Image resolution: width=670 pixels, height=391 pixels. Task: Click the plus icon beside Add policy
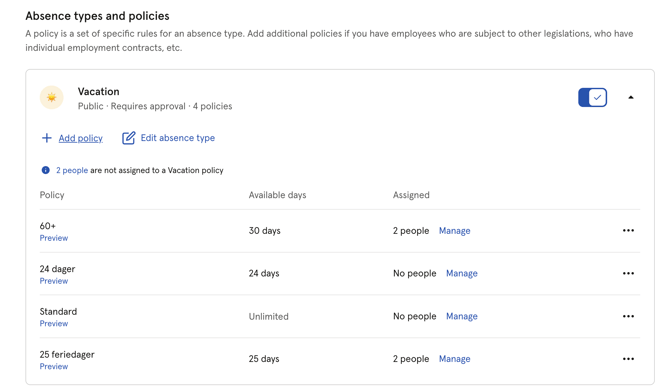pyautogui.click(x=47, y=138)
